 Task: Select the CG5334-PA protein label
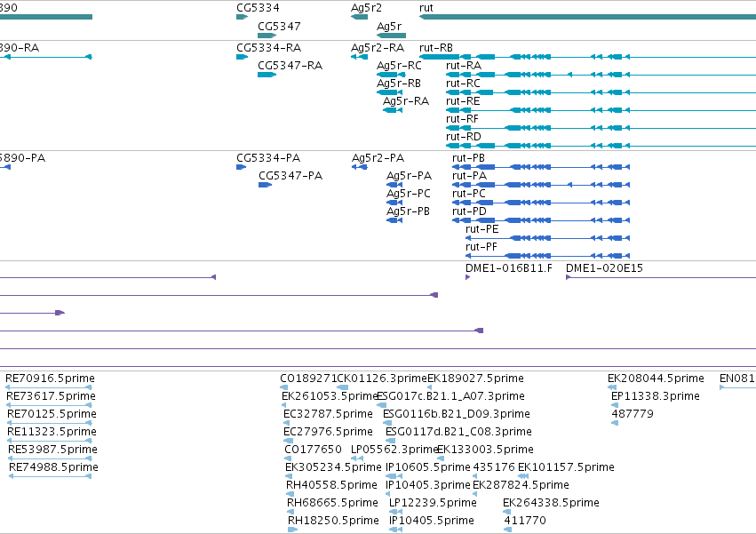click(268, 158)
